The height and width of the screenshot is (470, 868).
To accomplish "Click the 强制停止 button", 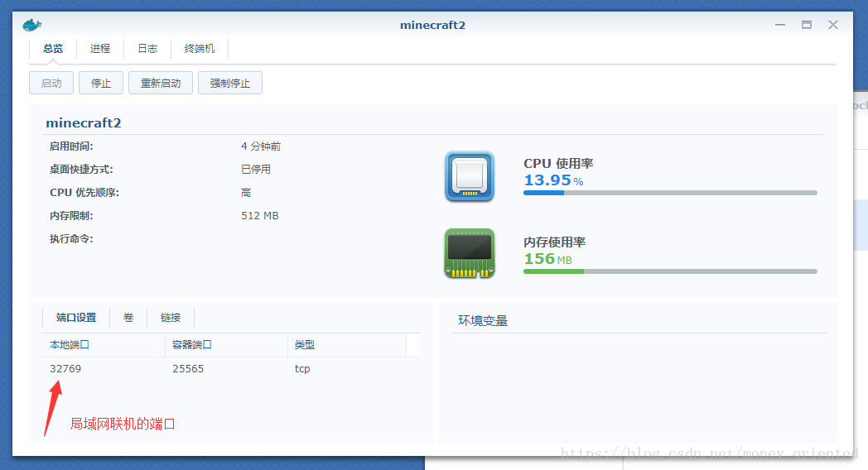I will (x=229, y=83).
